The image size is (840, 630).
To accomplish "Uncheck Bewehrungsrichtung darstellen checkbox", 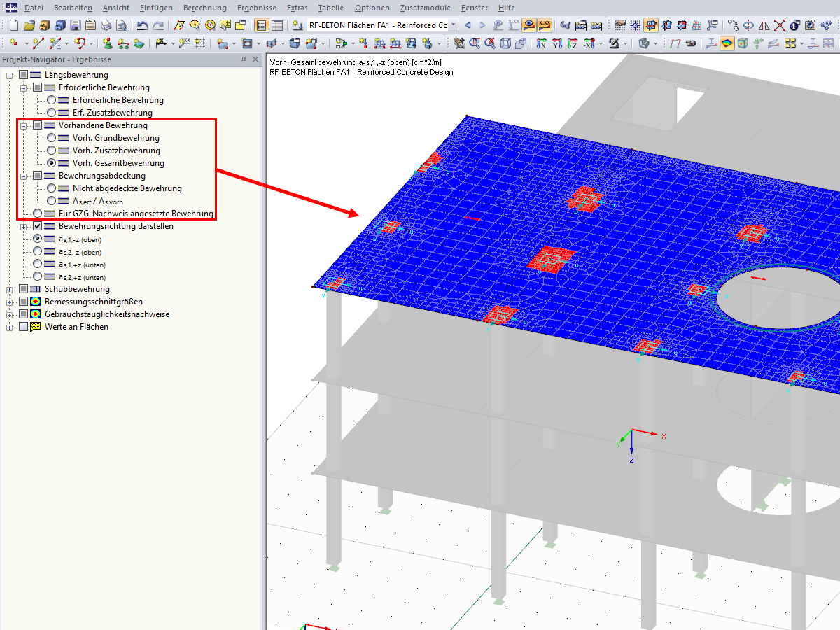I will tap(37, 226).
